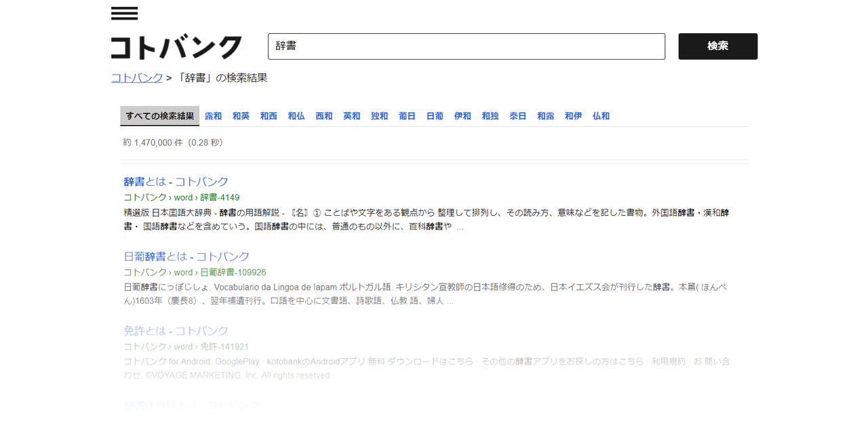Switch to the 日葡 tab
This screenshot has width=868, height=422.
coord(435,116)
